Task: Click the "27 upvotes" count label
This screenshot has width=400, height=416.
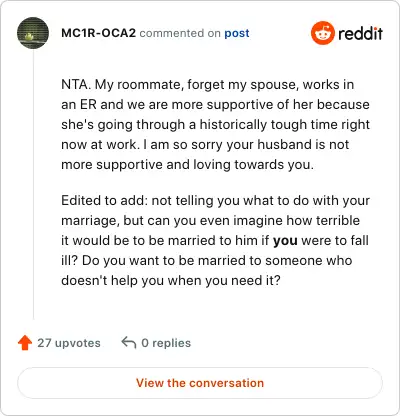Action: click(x=69, y=343)
